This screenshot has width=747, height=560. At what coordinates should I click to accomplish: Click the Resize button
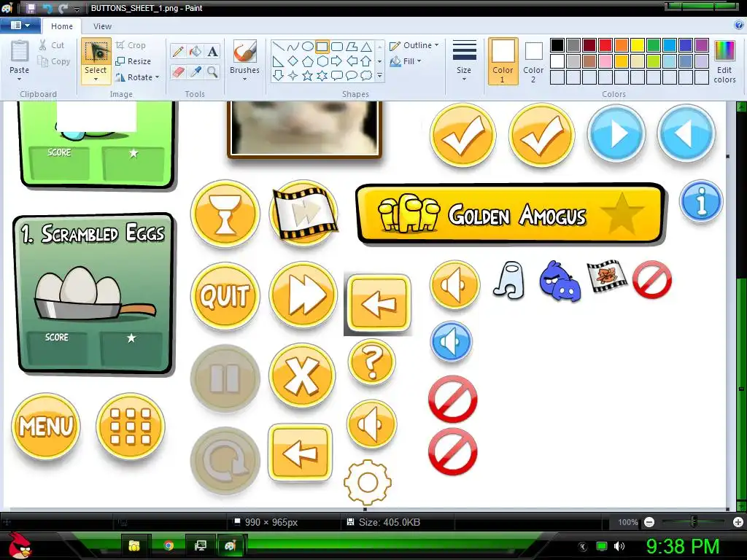click(133, 61)
